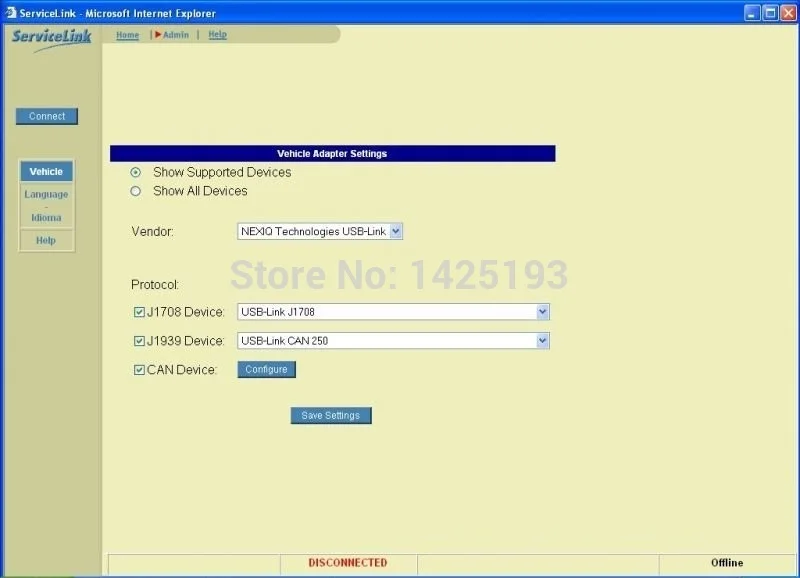
Task: Select Show All Devices radio button
Action: click(x=135, y=191)
